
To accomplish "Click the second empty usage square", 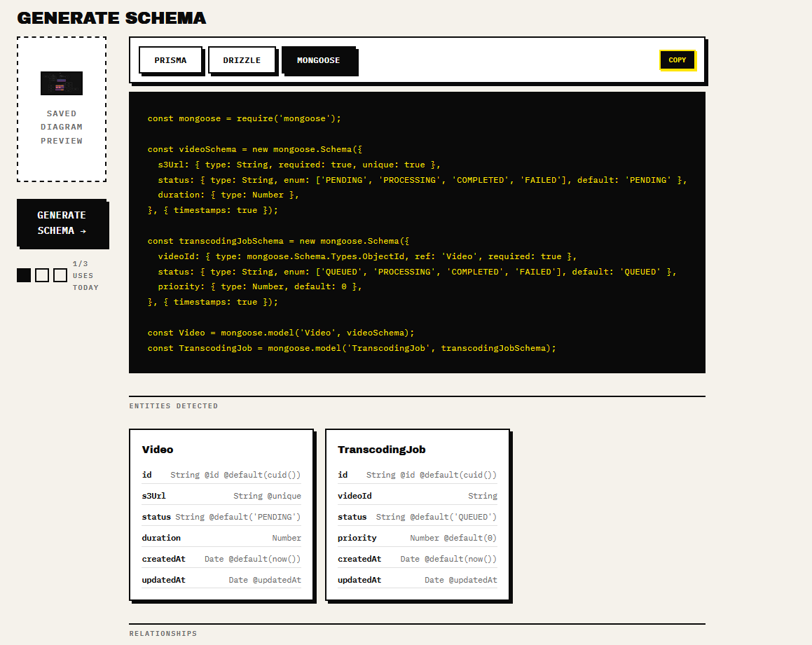I will pos(42,275).
